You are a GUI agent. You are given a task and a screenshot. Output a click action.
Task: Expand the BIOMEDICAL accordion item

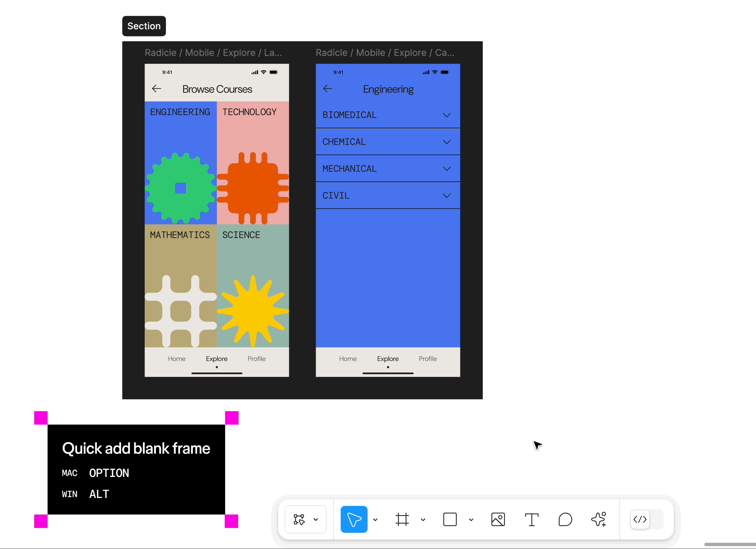pyautogui.click(x=447, y=115)
